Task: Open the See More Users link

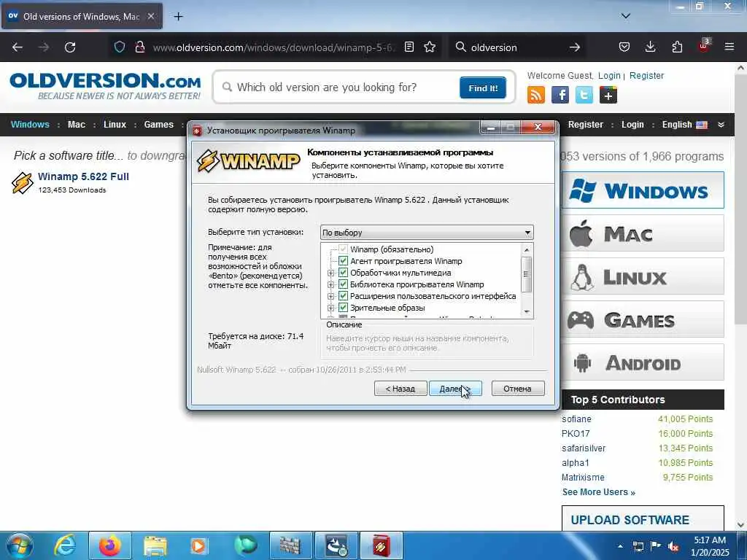Action: click(598, 492)
